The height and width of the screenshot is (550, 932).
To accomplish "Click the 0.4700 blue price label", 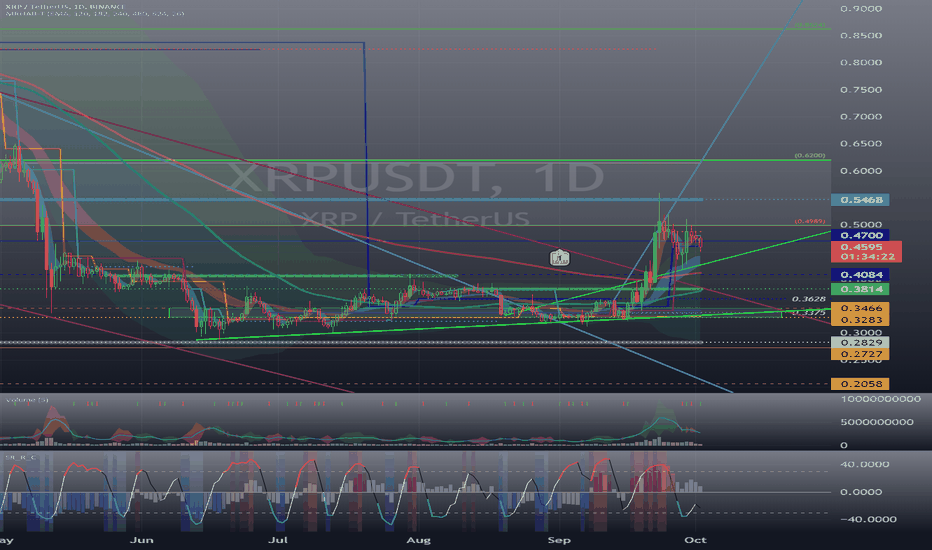I will tap(860, 235).
